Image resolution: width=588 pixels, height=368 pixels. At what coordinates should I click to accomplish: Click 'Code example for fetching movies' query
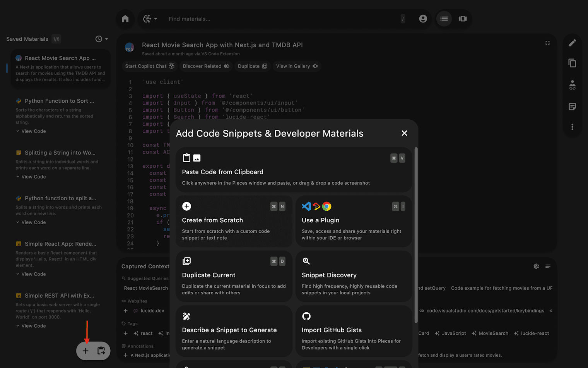pos(502,288)
